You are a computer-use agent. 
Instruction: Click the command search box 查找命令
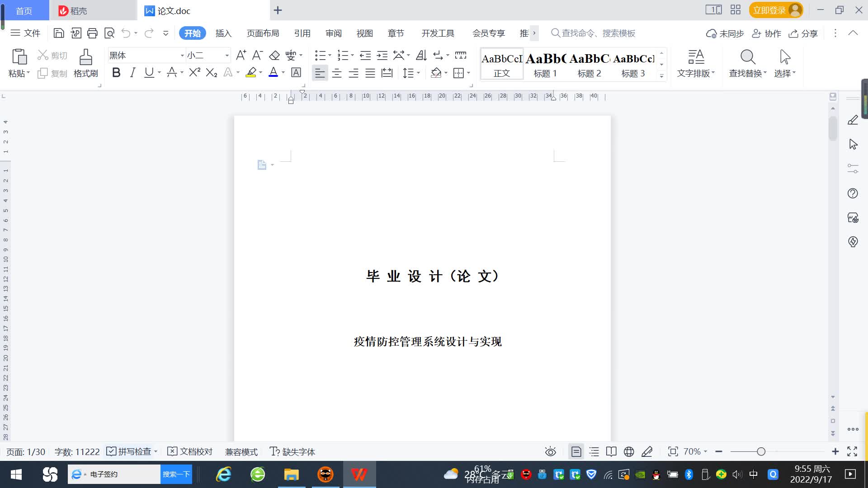597,33
